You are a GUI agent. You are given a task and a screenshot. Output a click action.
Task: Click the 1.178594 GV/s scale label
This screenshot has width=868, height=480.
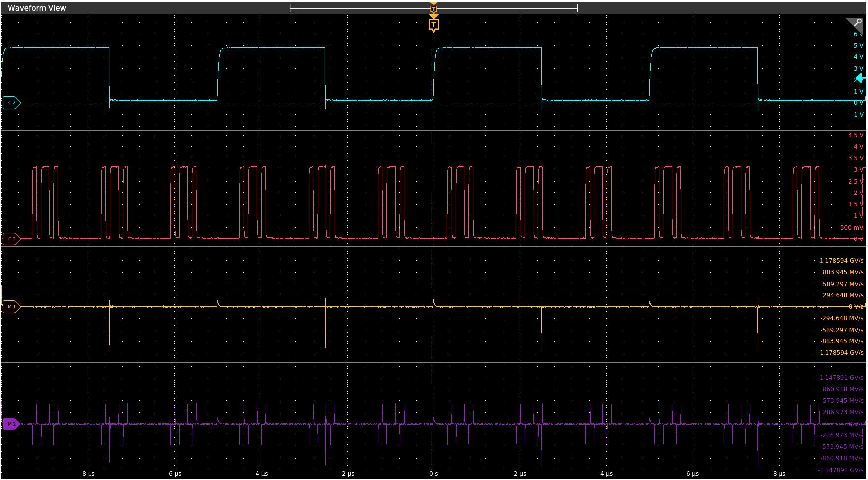click(x=841, y=261)
